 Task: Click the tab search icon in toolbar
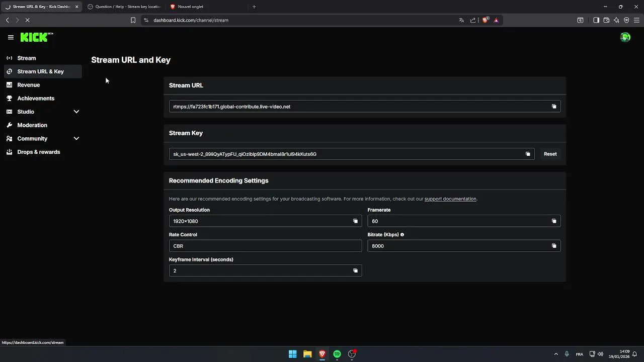pos(580,20)
